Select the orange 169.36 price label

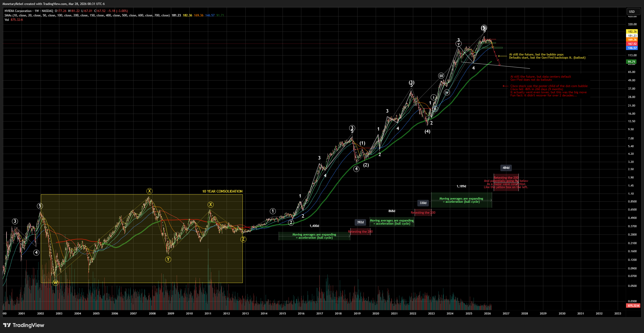632,40
